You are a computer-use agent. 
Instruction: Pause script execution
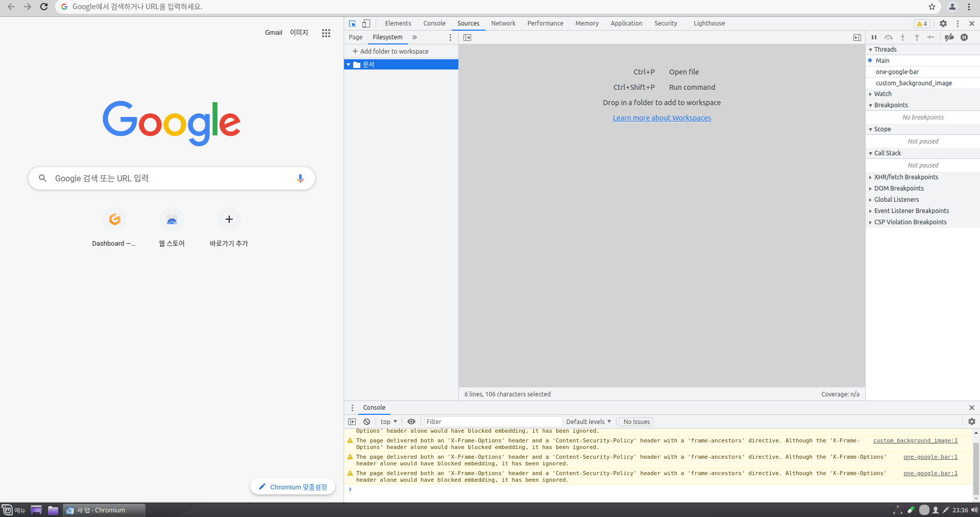coord(874,37)
